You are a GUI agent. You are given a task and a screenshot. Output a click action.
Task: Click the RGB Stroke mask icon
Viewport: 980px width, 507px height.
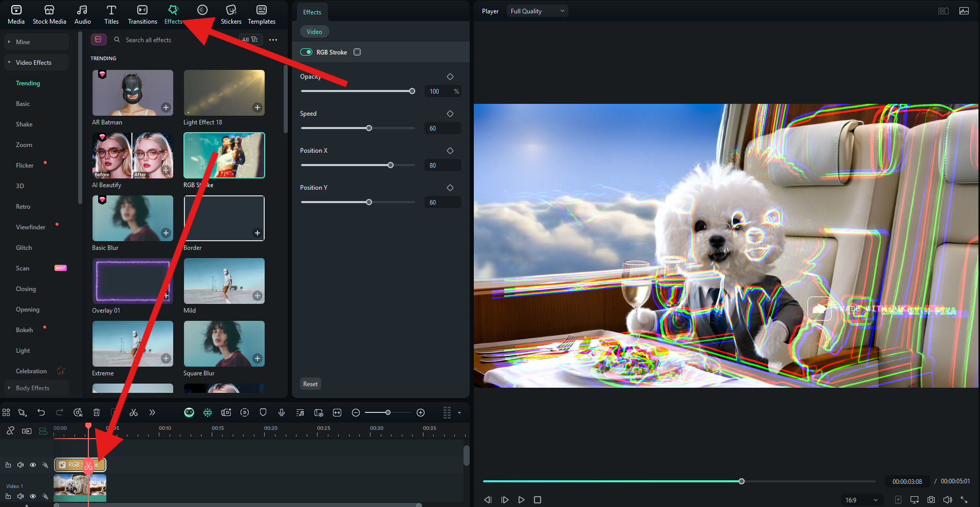357,52
